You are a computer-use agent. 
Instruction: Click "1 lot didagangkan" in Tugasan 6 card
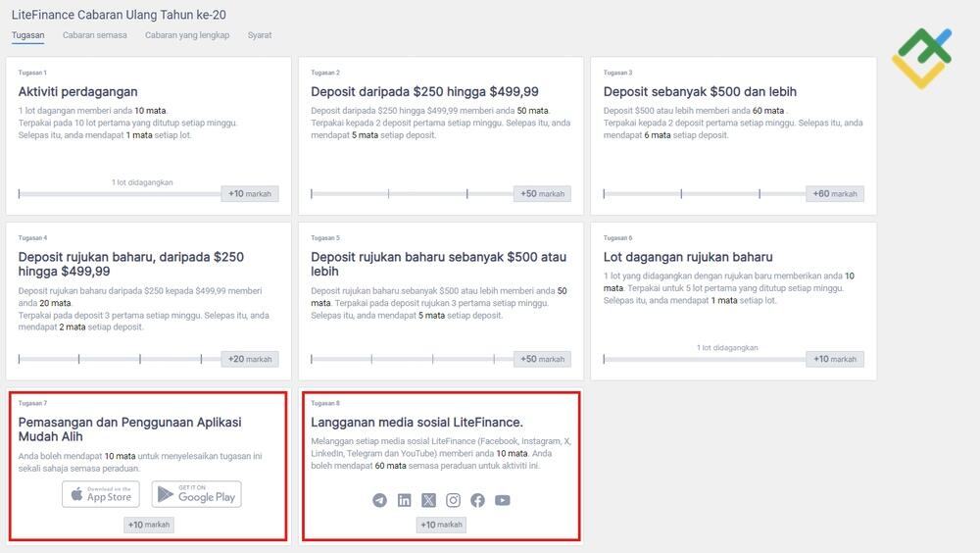point(727,348)
